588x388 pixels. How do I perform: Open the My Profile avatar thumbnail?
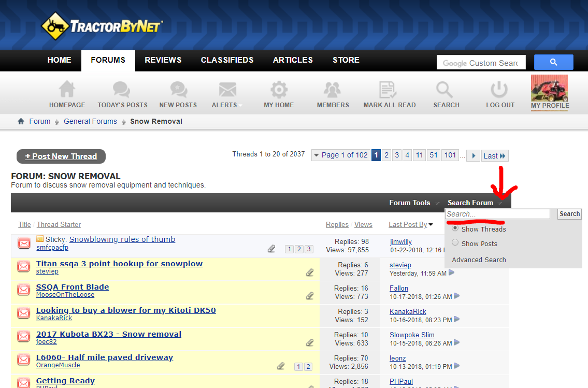coord(549,88)
